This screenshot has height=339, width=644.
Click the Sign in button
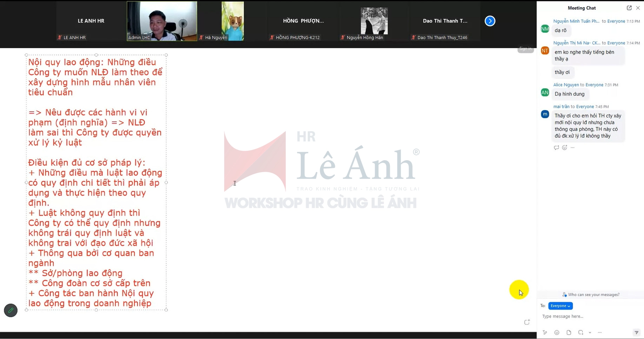[525, 49]
